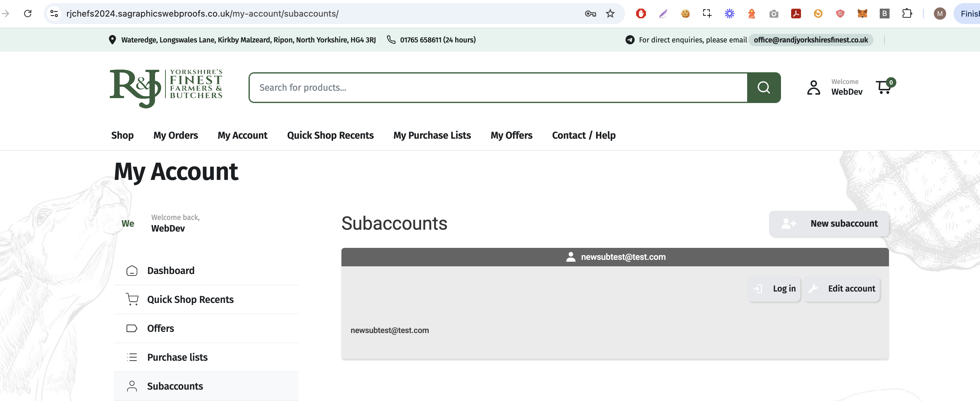Select Subaccounts in the sidebar
Image resolution: width=980 pixels, height=401 pixels.
point(206,387)
